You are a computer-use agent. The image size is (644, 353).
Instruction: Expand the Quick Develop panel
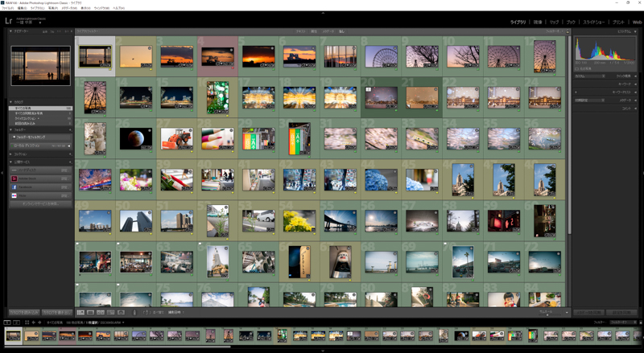click(x=635, y=76)
